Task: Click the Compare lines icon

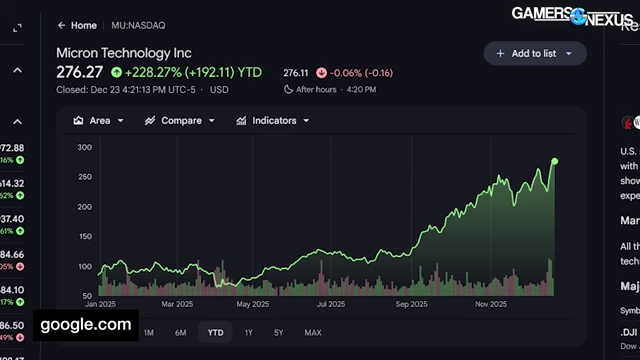Action: [150, 121]
